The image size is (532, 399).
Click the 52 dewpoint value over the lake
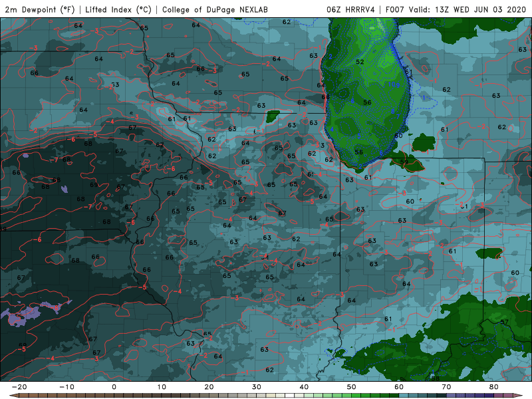pyautogui.click(x=360, y=62)
